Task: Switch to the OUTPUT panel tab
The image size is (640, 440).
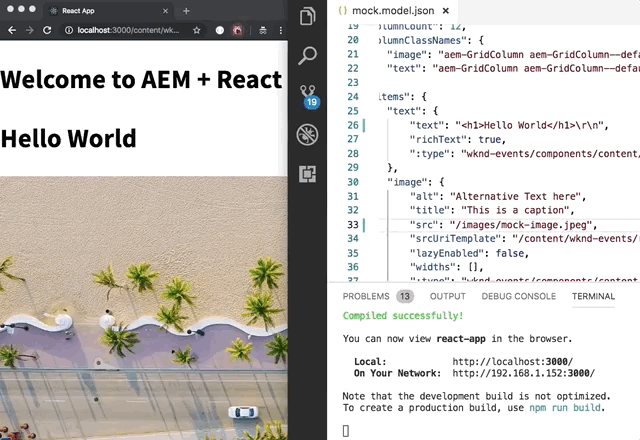Action: (x=447, y=296)
